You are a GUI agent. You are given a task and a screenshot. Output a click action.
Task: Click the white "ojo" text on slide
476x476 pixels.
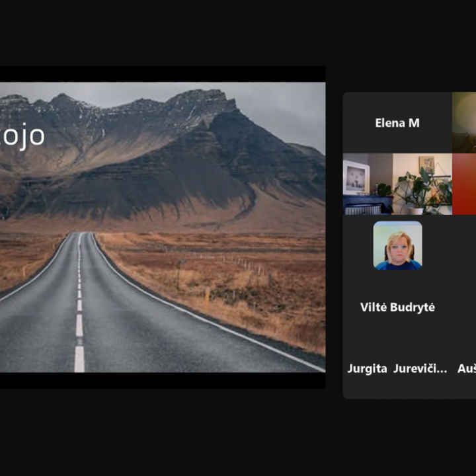(23, 136)
